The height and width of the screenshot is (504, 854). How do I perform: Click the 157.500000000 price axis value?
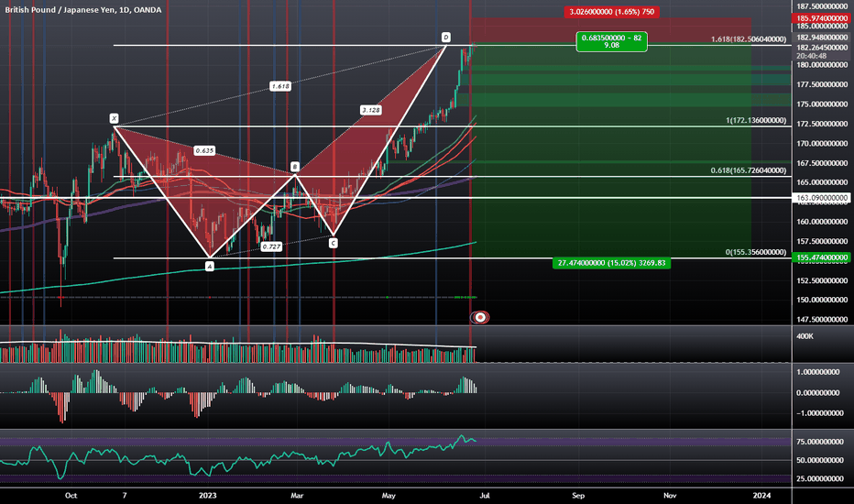tap(822, 241)
